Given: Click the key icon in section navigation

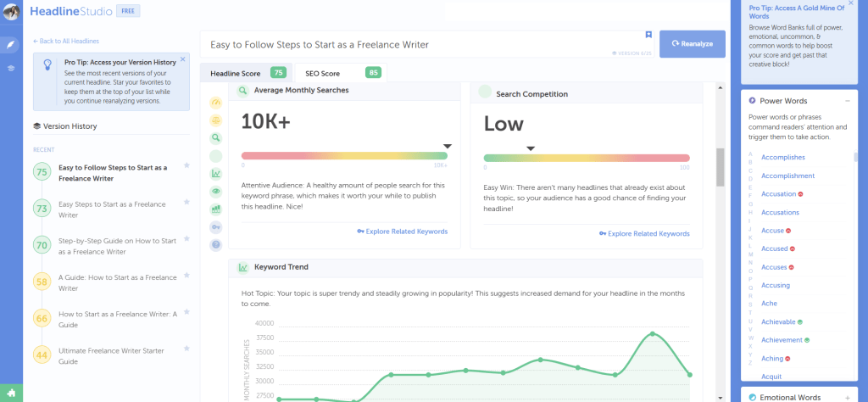Looking at the screenshot, I should coord(215,226).
